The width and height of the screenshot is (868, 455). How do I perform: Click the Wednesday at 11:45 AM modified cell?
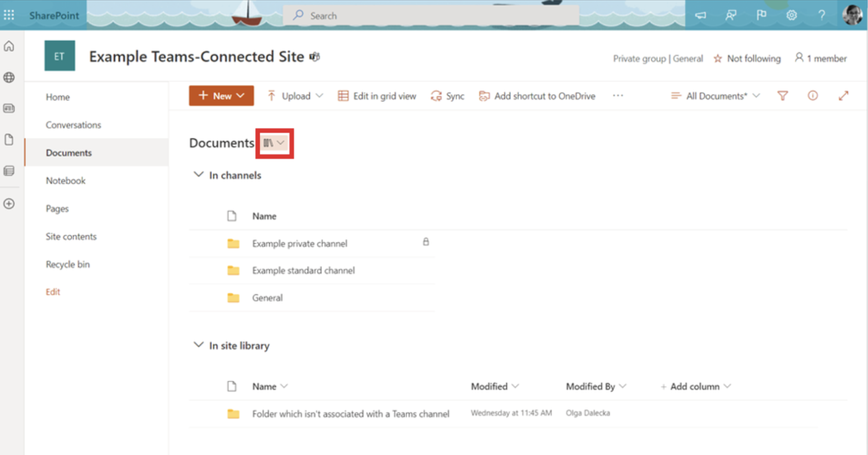(511, 413)
